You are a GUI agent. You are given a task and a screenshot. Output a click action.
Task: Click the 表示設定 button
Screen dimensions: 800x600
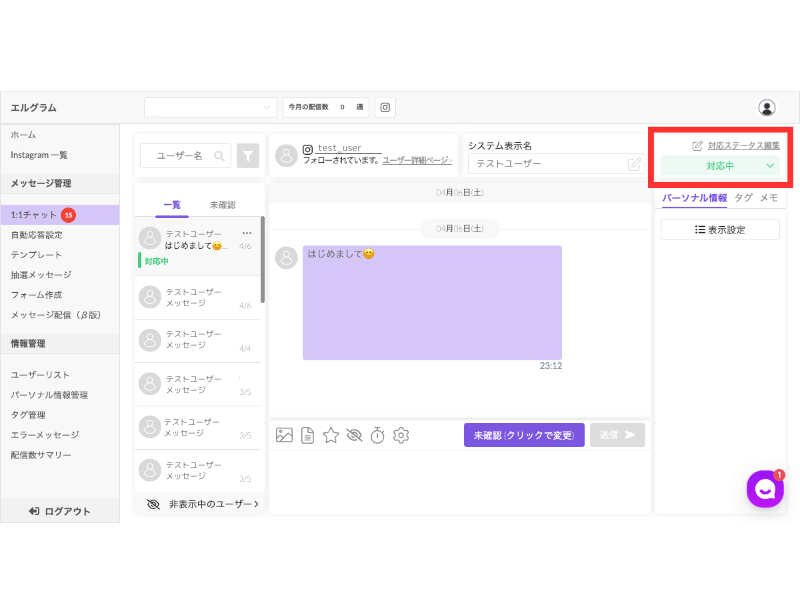(x=720, y=230)
